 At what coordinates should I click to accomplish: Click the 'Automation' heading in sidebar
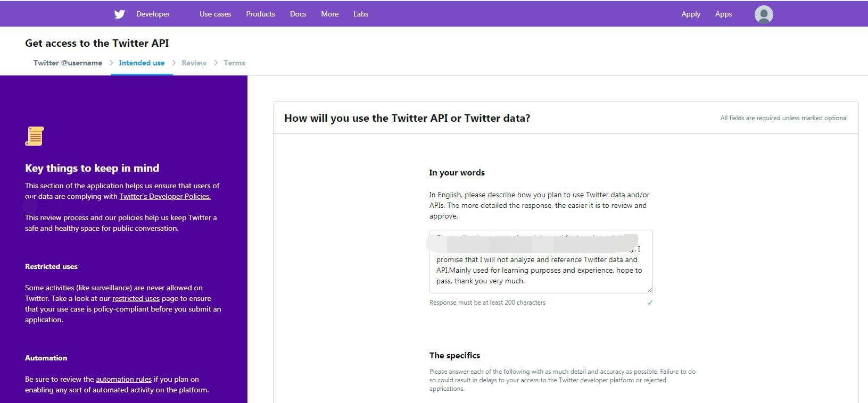pyautogui.click(x=46, y=358)
